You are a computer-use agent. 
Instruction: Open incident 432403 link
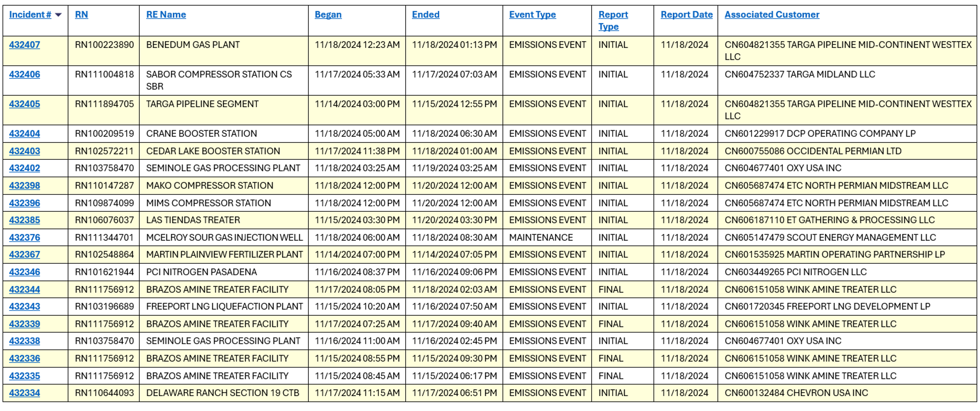pos(24,151)
